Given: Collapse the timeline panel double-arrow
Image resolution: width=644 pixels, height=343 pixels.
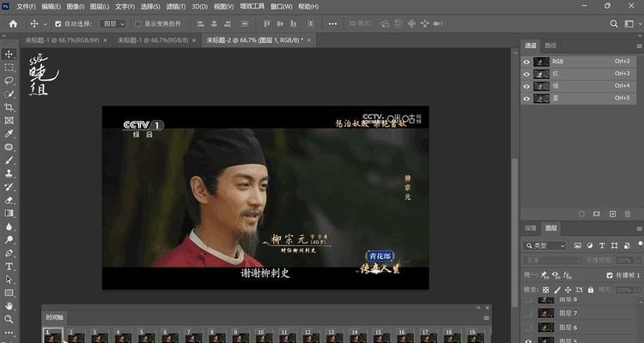Looking at the screenshot, I should (x=478, y=307).
